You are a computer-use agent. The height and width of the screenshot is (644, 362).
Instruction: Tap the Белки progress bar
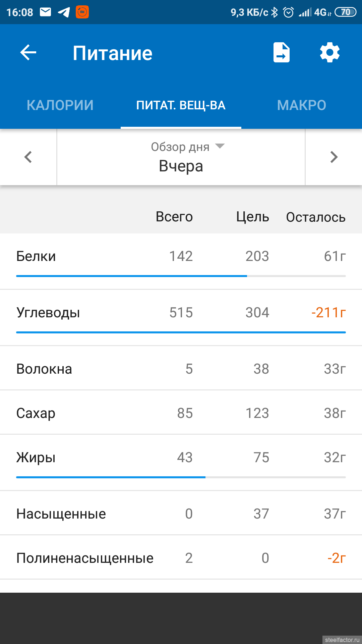(x=181, y=276)
